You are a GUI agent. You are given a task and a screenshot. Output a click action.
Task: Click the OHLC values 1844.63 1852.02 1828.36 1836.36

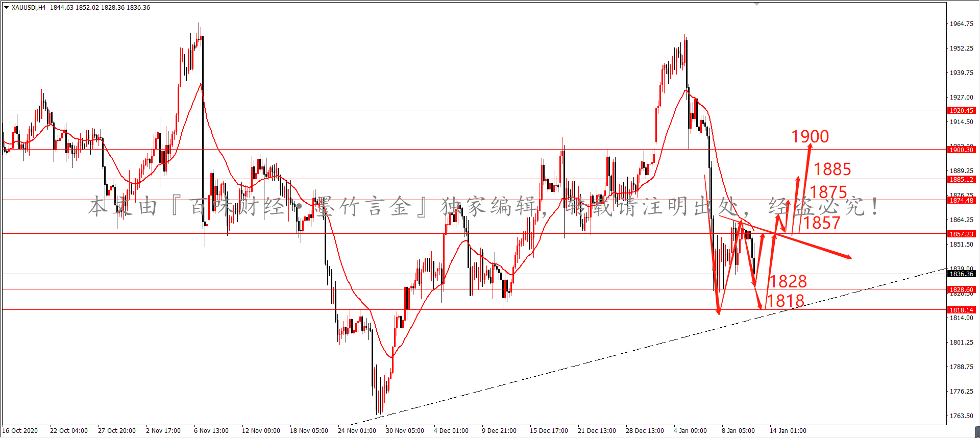point(100,8)
